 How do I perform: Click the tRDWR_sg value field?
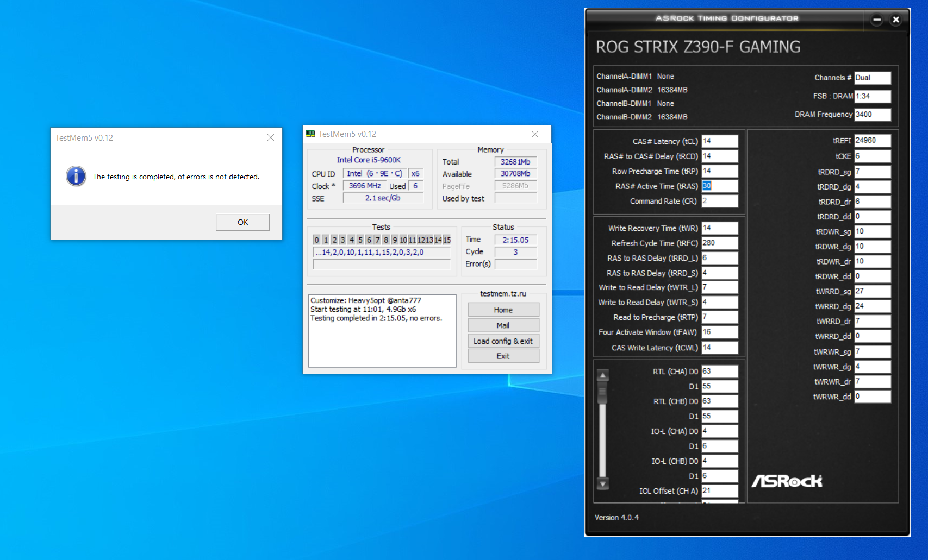tap(873, 232)
